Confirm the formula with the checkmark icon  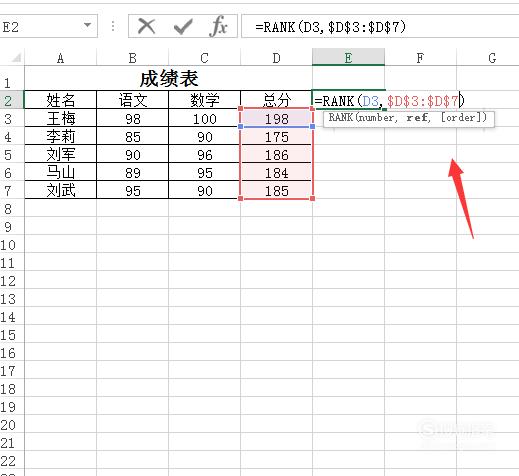183,26
